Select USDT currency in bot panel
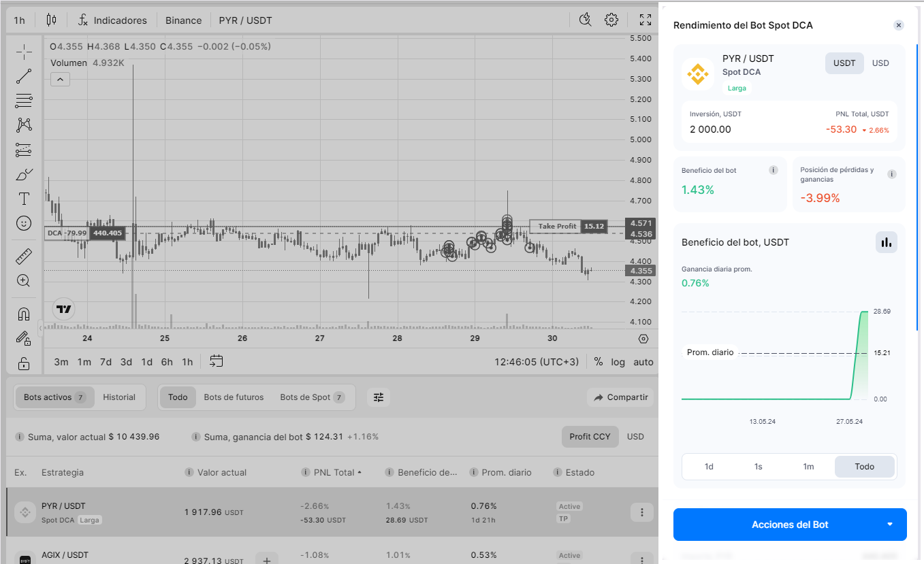This screenshot has width=924, height=564. click(x=844, y=63)
